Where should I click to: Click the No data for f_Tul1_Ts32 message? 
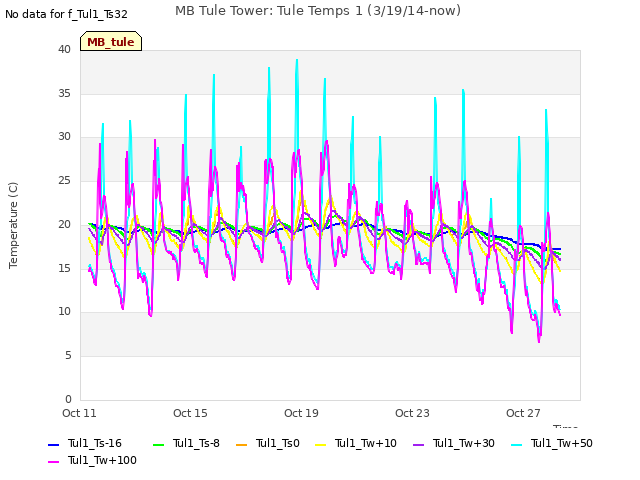[x=66, y=14]
